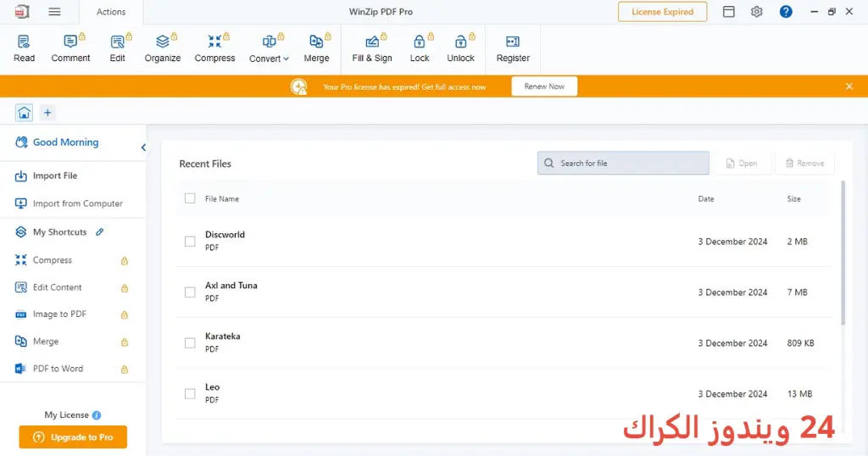Toggle the window layout icon
Image resolution: width=868 pixels, height=456 pixels.
pos(728,12)
